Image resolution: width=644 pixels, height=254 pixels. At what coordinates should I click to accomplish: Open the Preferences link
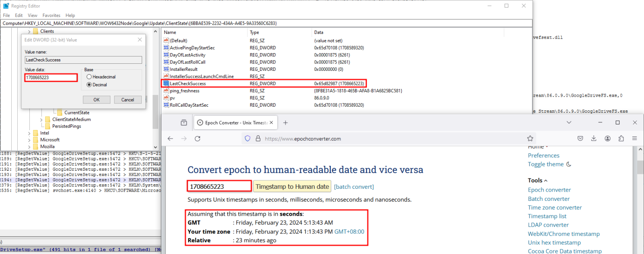click(x=544, y=155)
